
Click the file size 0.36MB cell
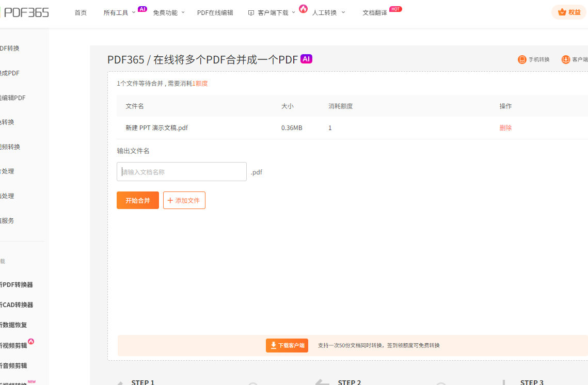click(292, 128)
